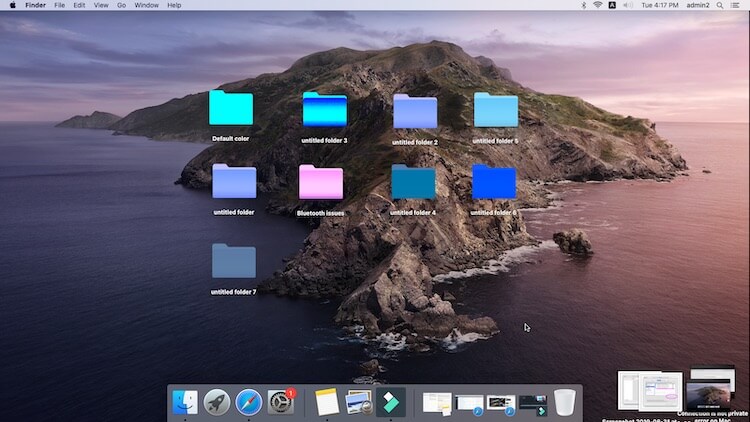Image resolution: width=750 pixels, height=422 pixels.
Task: Select the untitled folder 5 icon
Action: pos(496,110)
